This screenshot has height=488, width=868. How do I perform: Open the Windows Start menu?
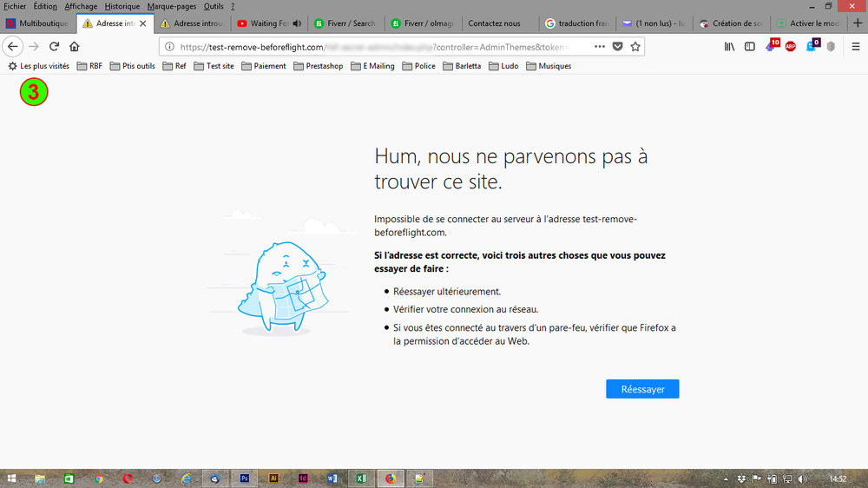tap(11, 478)
